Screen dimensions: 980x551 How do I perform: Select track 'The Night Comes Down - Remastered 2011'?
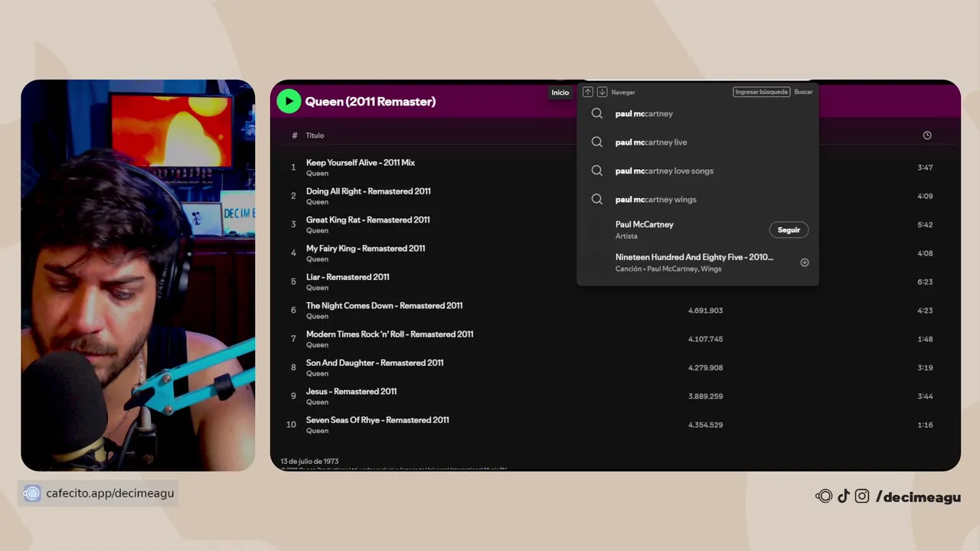tap(384, 305)
